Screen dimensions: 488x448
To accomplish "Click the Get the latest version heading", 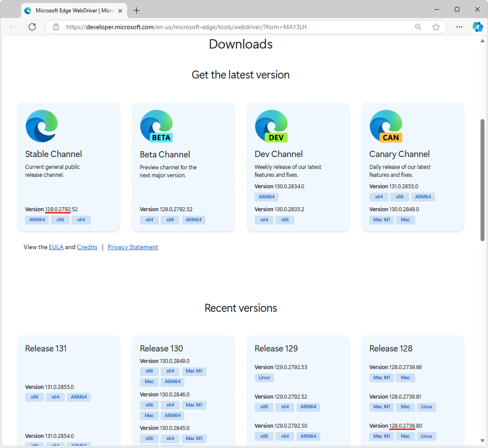I will 241,75.
